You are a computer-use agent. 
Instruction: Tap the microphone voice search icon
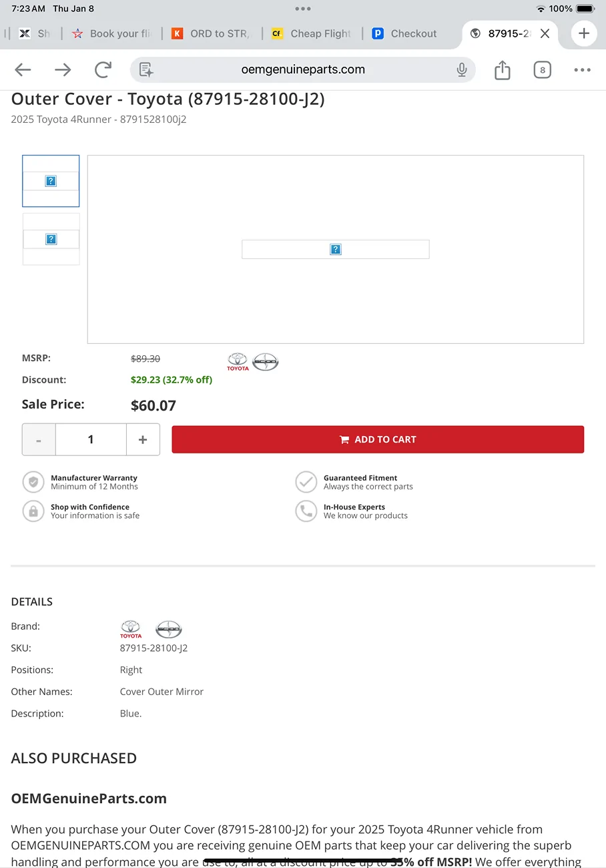(461, 69)
